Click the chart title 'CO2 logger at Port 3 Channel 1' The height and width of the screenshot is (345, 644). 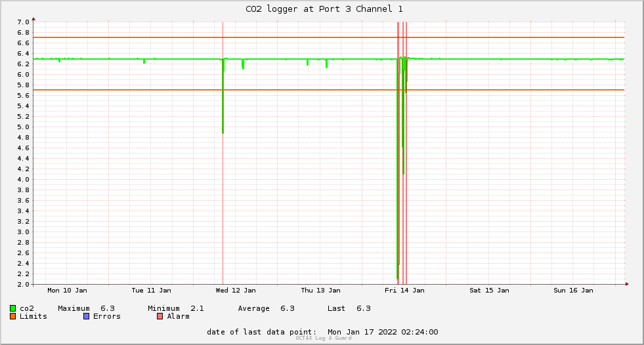[x=324, y=9]
